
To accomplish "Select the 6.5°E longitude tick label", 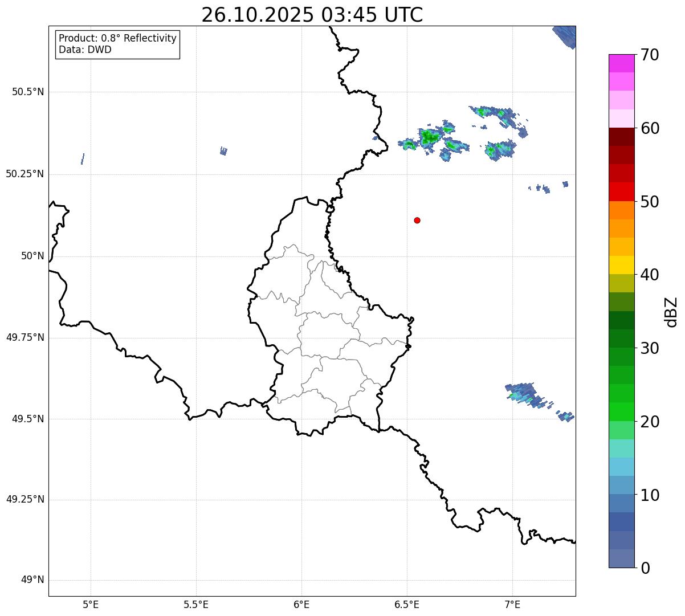I will pyautogui.click(x=407, y=604).
